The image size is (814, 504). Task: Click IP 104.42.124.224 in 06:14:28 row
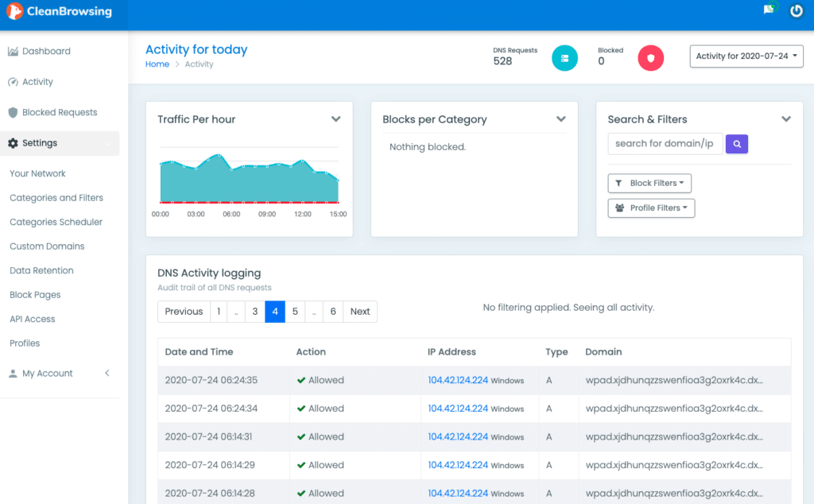(458, 494)
